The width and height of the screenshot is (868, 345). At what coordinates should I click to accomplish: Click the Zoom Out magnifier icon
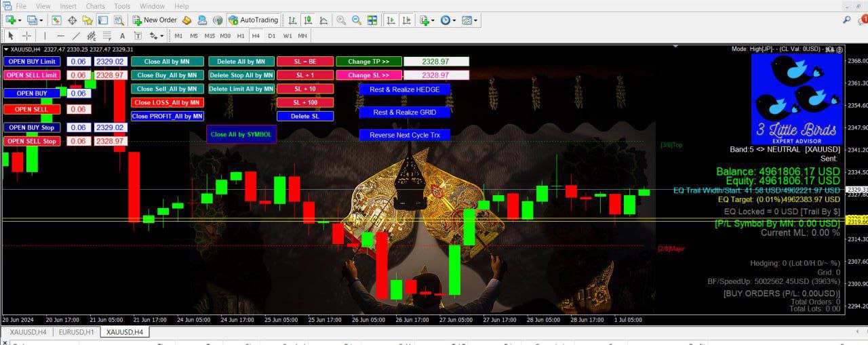pos(356,20)
